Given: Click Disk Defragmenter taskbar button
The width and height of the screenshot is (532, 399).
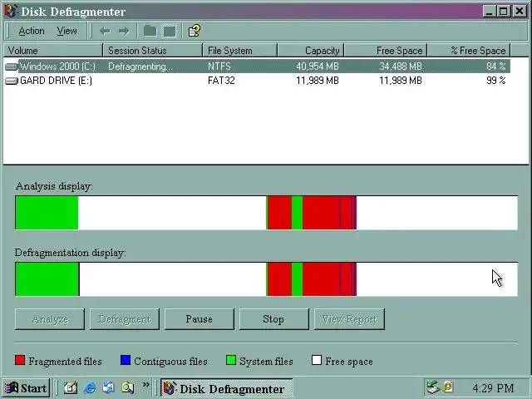Looking at the screenshot, I should (226, 388).
